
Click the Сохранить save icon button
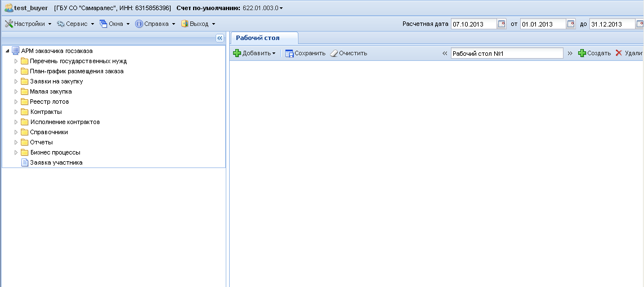tap(305, 53)
